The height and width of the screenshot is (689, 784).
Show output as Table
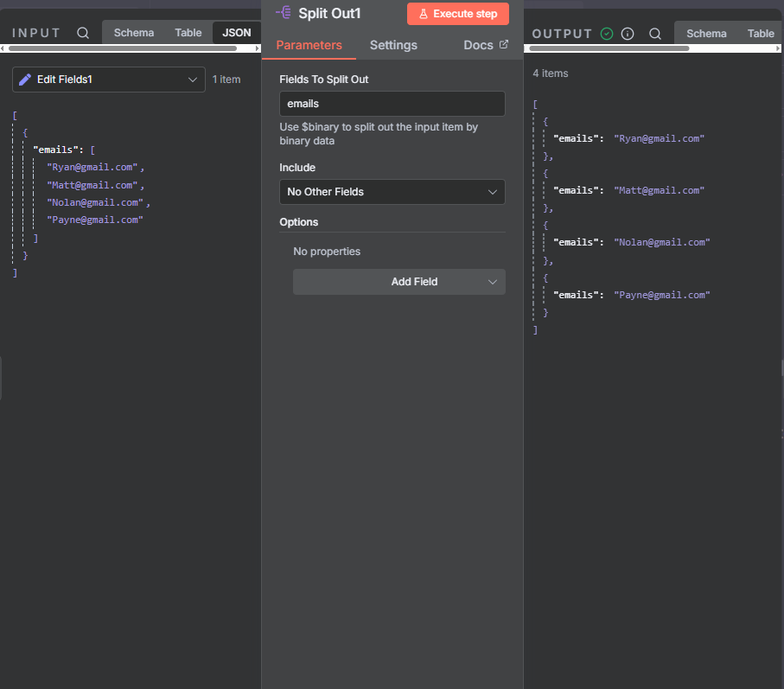coord(761,34)
